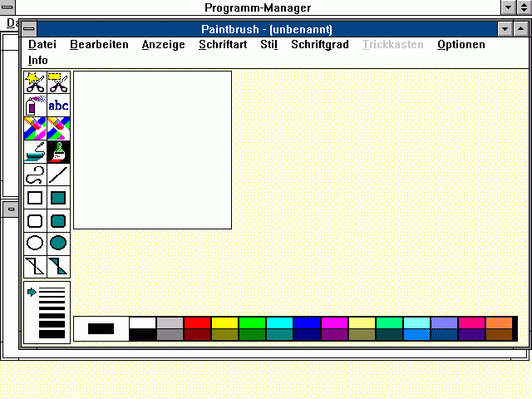
Task: Select the plain Eraser tool
Action: point(59,129)
